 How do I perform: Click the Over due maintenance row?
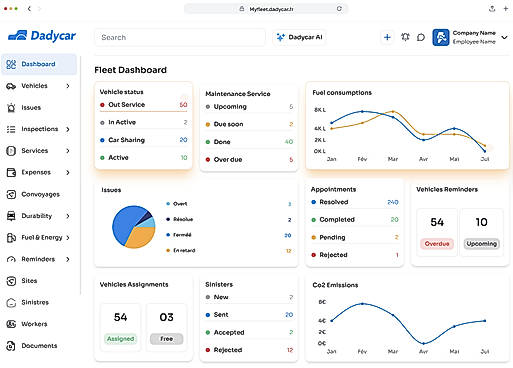[x=249, y=160]
